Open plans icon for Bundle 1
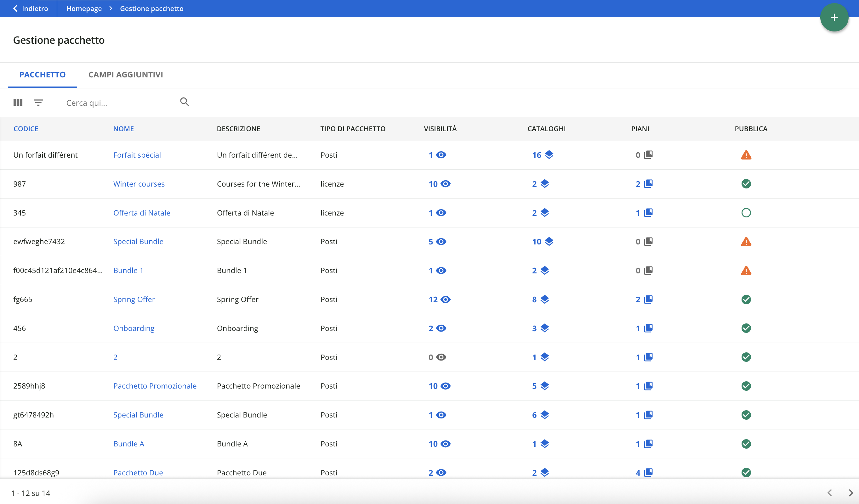The height and width of the screenshot is (504, 859). click(x=648, y=270)
